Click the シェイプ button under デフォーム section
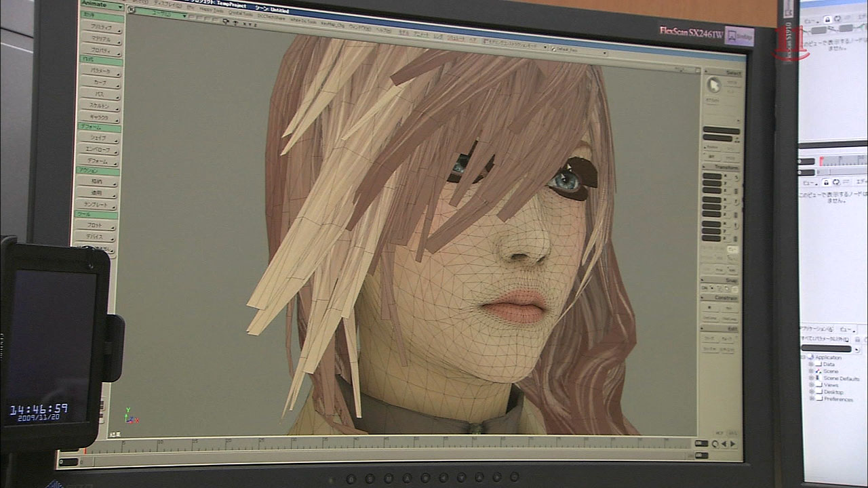 [100, 138]
